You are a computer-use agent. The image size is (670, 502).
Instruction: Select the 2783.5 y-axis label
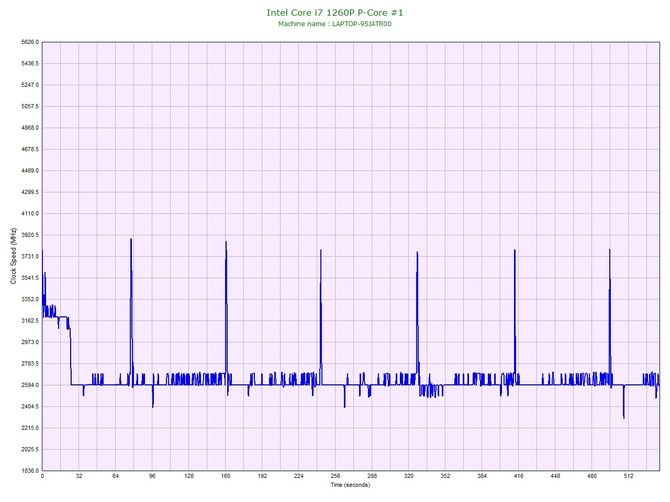pos(30,364)
